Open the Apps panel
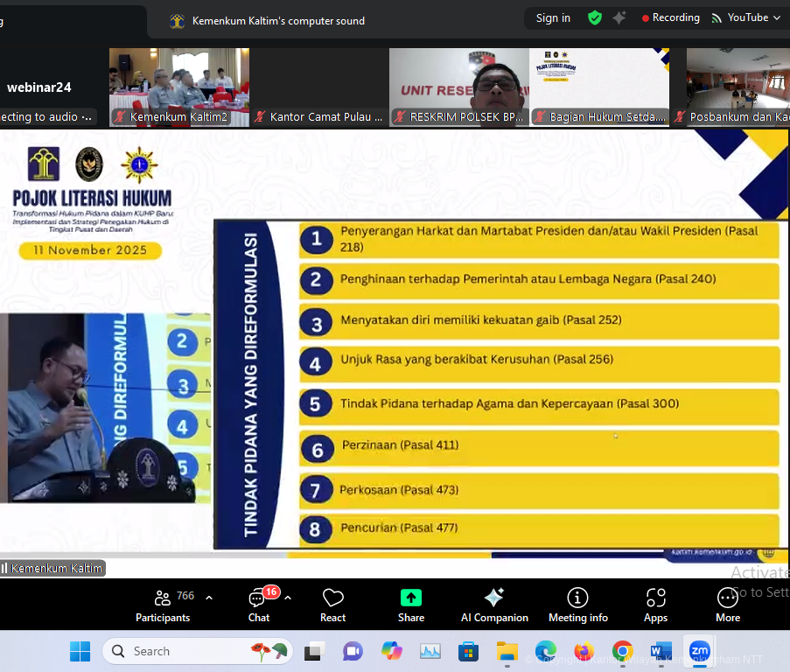 pos(655,605)
